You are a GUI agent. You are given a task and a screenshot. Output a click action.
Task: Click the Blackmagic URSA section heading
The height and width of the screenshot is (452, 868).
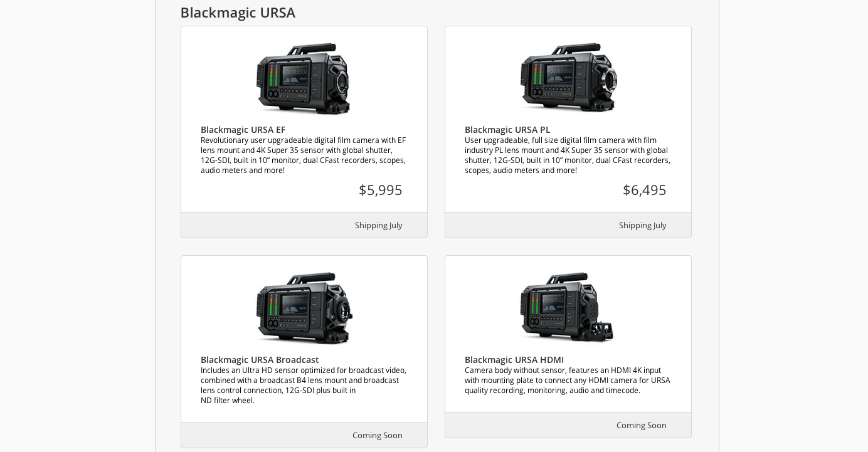point(238,13)
